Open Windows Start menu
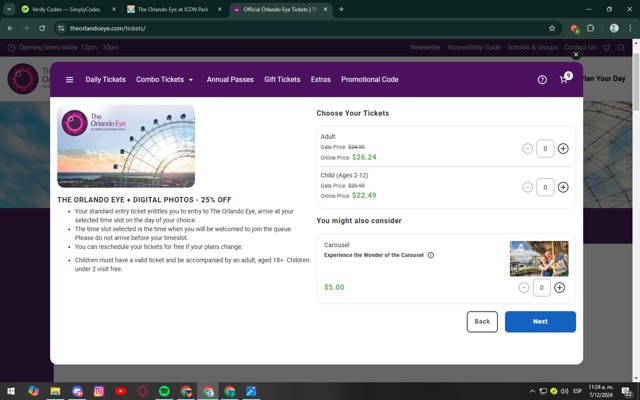 11,391
